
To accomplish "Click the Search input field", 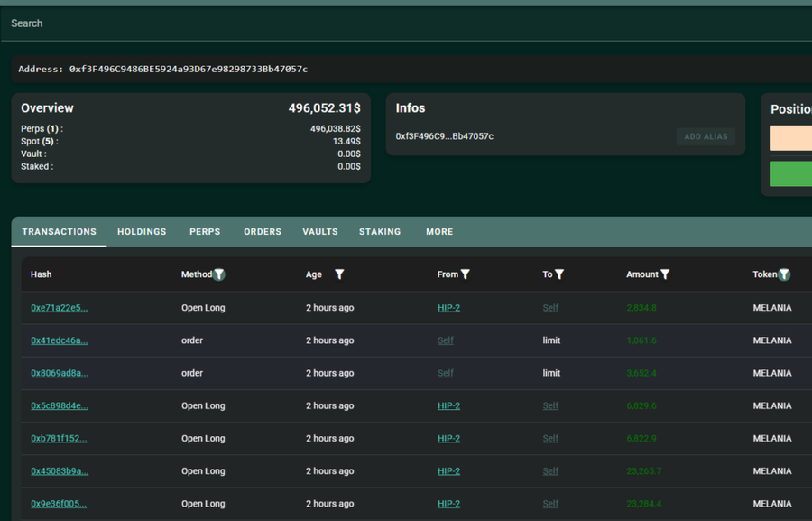I will click(x=406, y=23).
